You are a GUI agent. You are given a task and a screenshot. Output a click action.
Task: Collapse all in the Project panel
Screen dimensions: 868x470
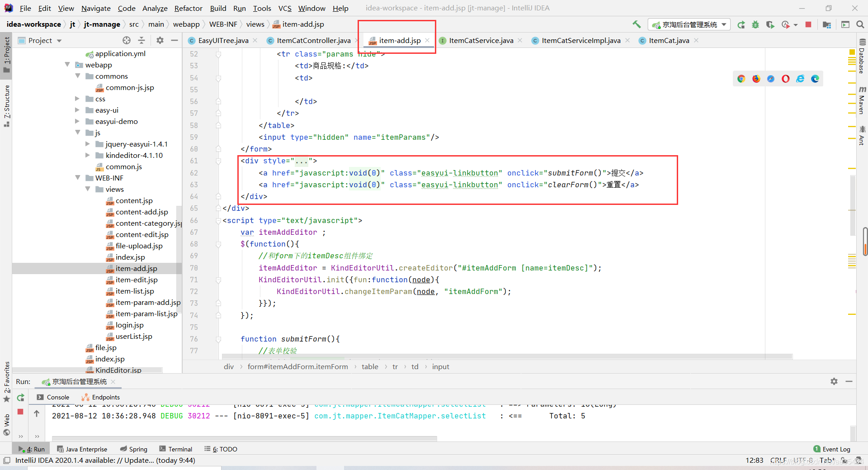142,40
